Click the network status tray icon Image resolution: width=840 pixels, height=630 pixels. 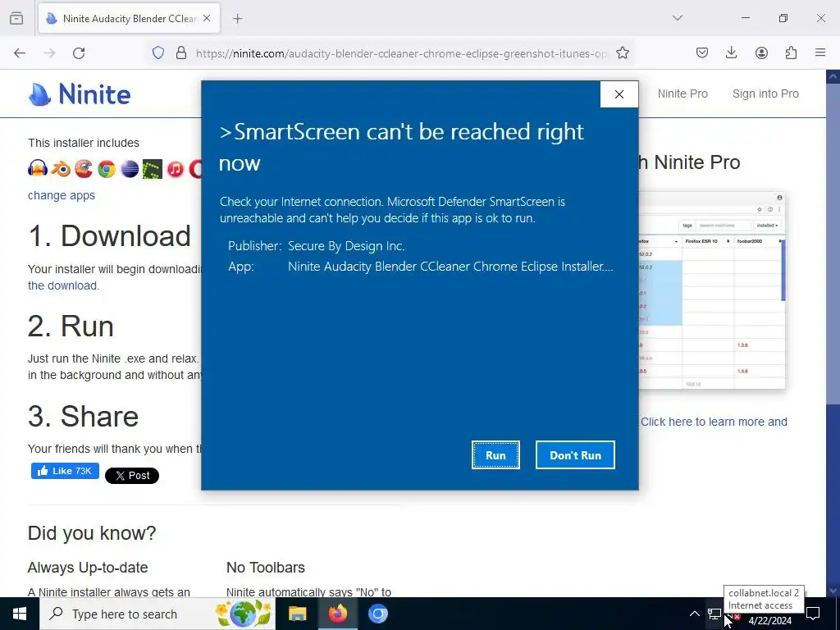tap(714, 614)
